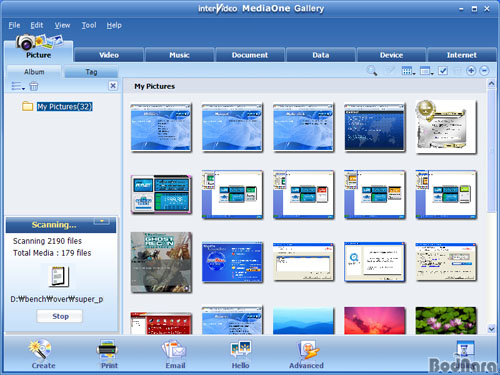This screenshot has width=500, height=375.
Task: Select the Ghost Recon game thumbnail
Action: 161,263
